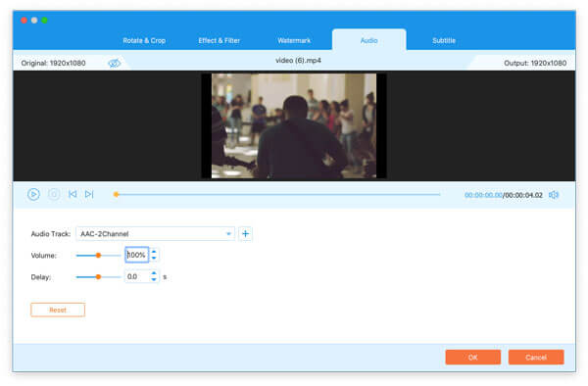The width and height of the screenshot is (588, 386).
Task: Mute with the speaker icon
Action: tap(554, 195)
